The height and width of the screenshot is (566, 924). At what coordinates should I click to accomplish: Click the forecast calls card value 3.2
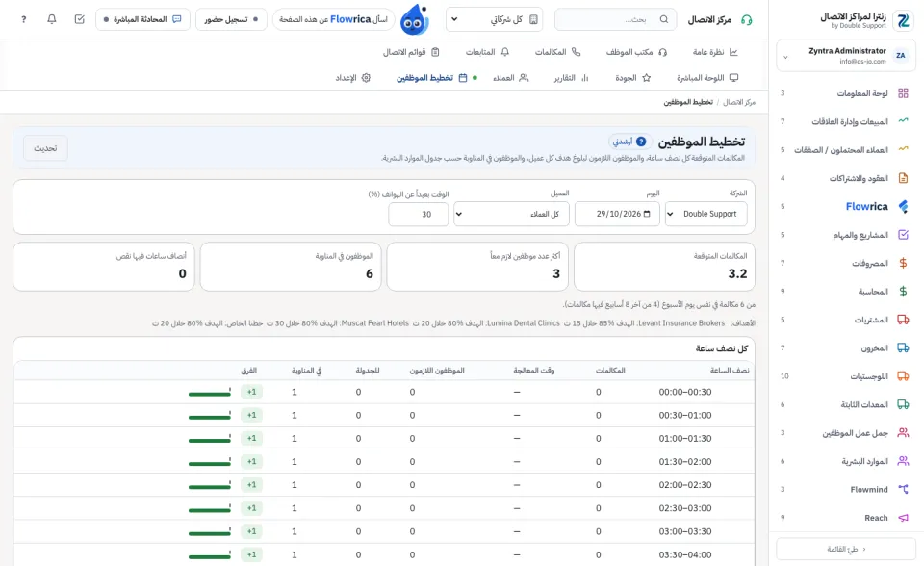tap(737, 273)
